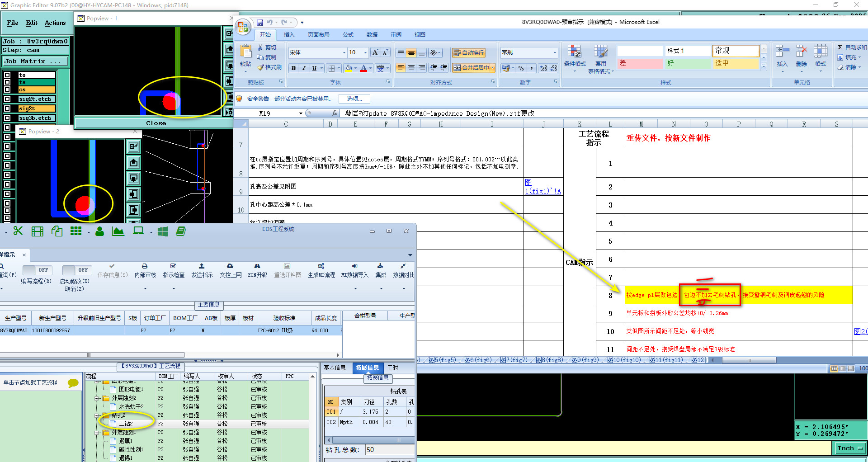Screen dimensions: 868x462
Task: Click the 集成 download icon
Action: [x=380, y=266]
